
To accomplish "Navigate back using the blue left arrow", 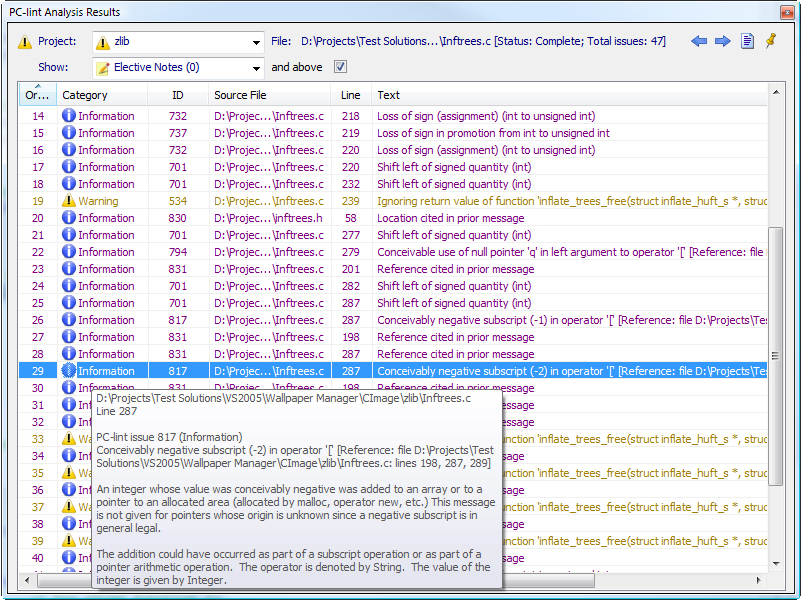I will point(701,40).
